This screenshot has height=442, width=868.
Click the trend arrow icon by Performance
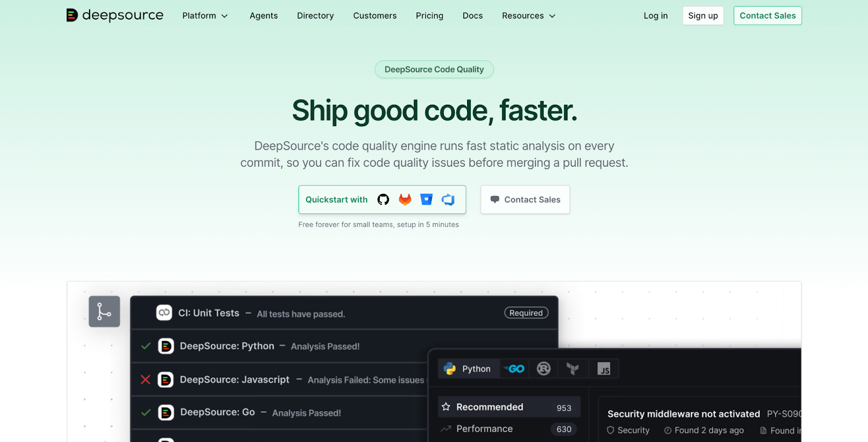point(446,429)
